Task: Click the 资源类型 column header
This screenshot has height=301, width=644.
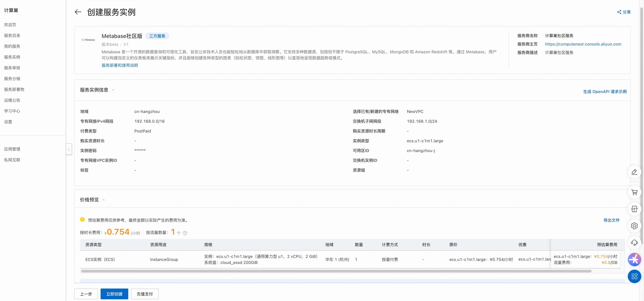Action: click(x=93, y=245)
